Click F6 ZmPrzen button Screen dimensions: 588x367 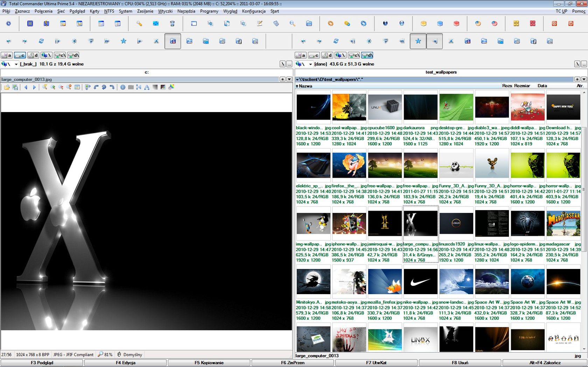click(x=293, y=363)
